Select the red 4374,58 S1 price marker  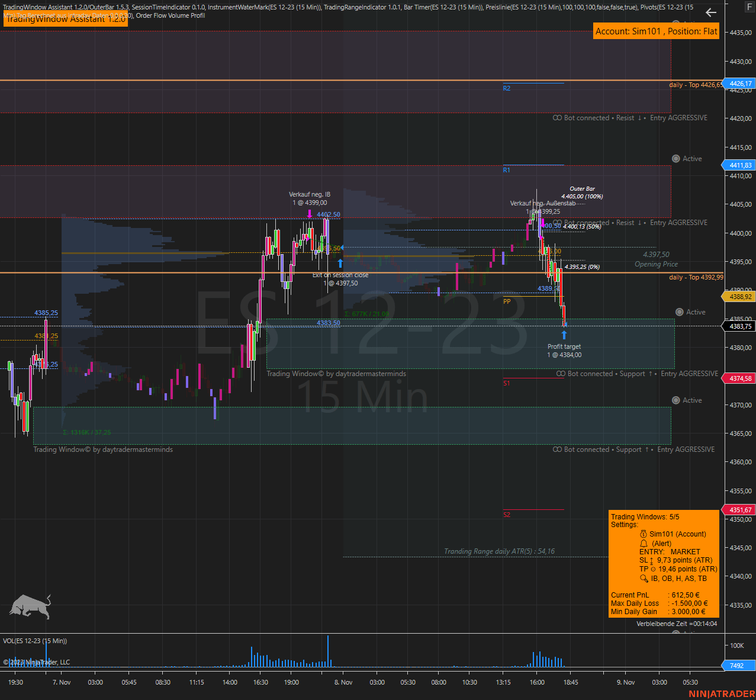pyautogui.click(x=739, y=378)
